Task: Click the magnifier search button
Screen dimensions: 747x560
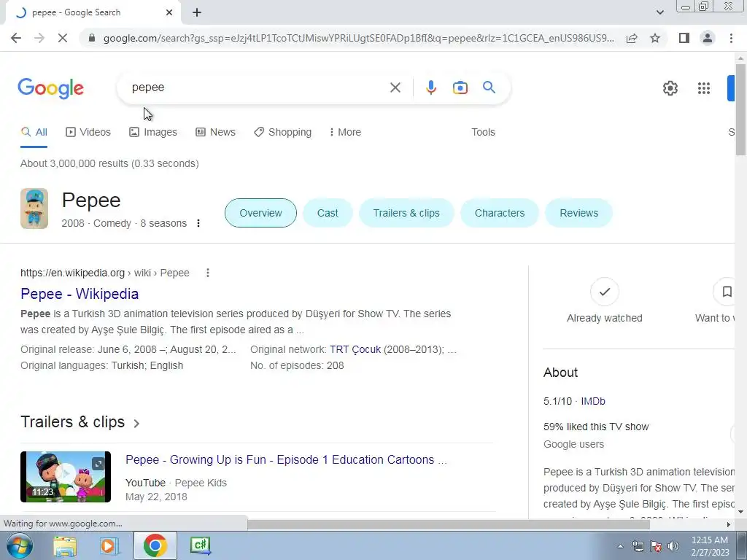Action: pos(489,87)
